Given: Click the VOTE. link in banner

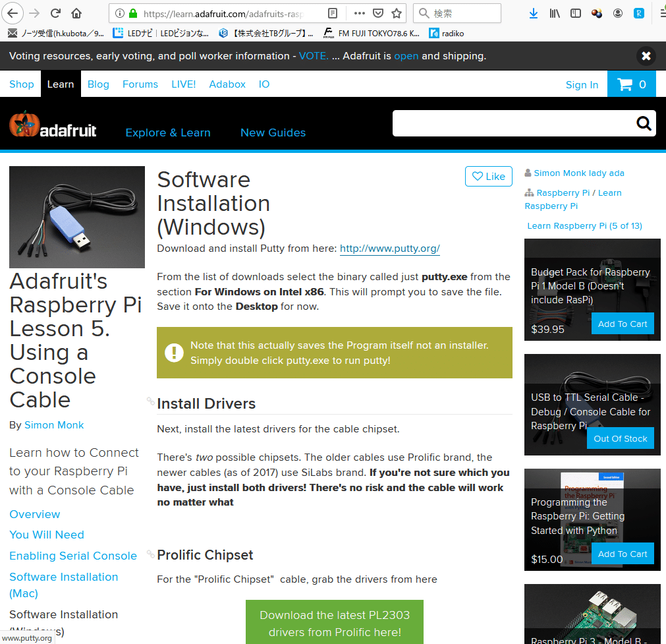Looking at the screenshot, I should [314, 55].
